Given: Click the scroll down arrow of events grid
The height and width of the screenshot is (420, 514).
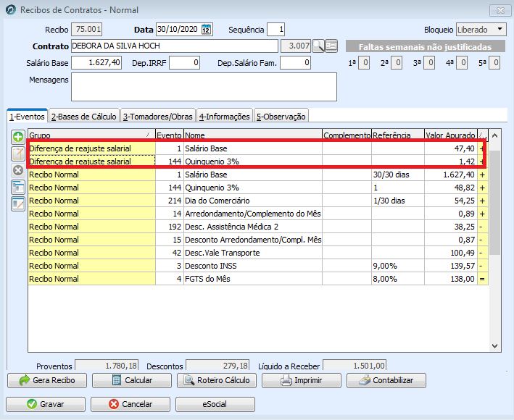Looking at the screenshot, I should click(x=494, y=345).
